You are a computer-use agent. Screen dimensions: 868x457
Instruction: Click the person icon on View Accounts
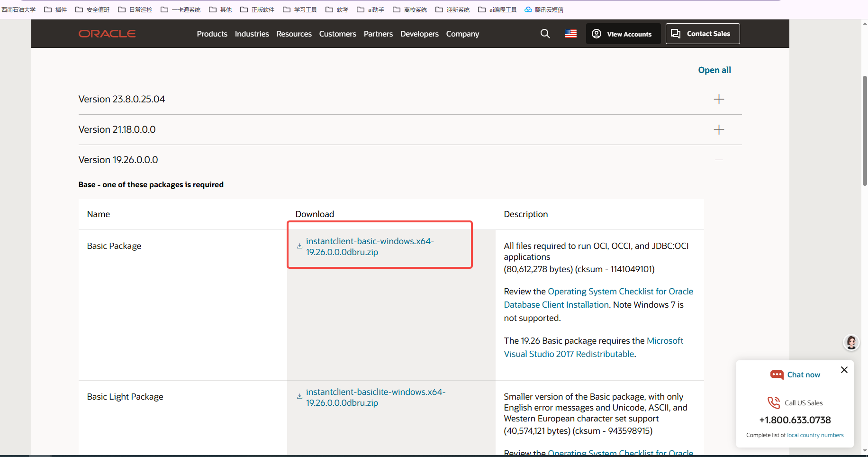click(596, 33)
